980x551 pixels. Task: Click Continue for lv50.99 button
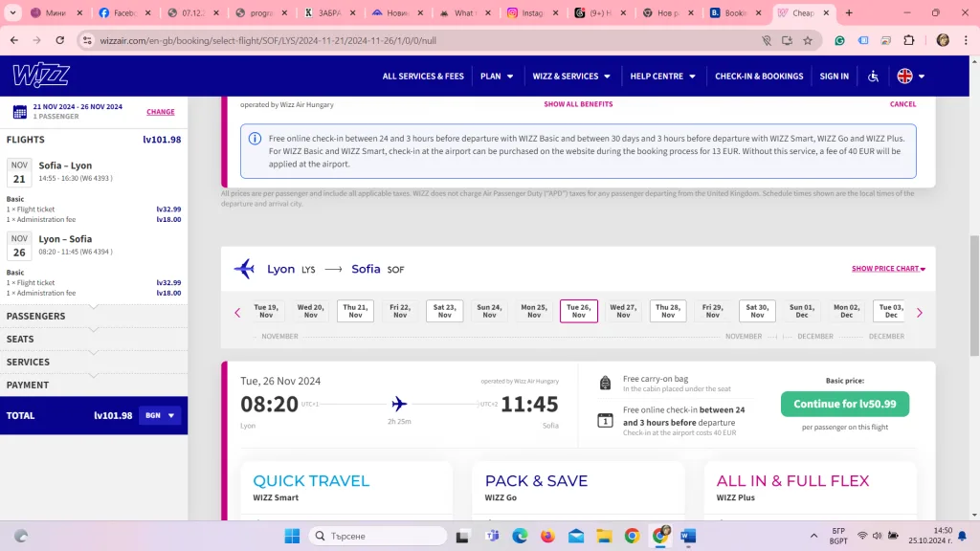844,405
